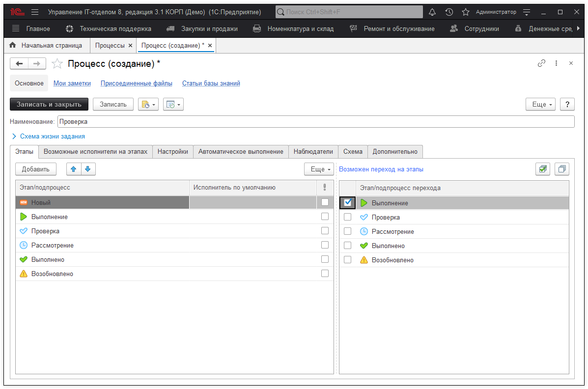Click the Наименование input field
This screenshot has width=588, height=389.
314,122
